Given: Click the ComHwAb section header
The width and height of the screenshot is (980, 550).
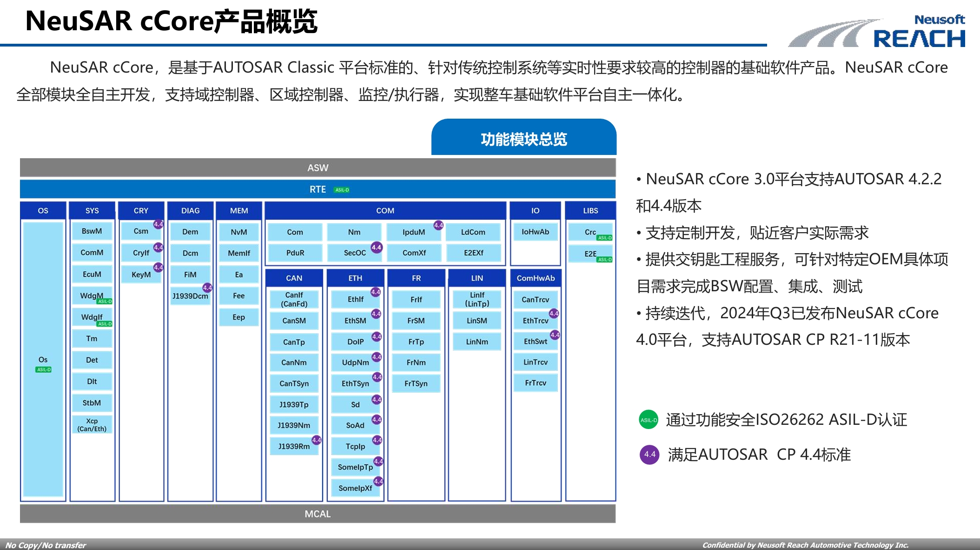Looking at the screenshot, I should [x=536, y=278].
